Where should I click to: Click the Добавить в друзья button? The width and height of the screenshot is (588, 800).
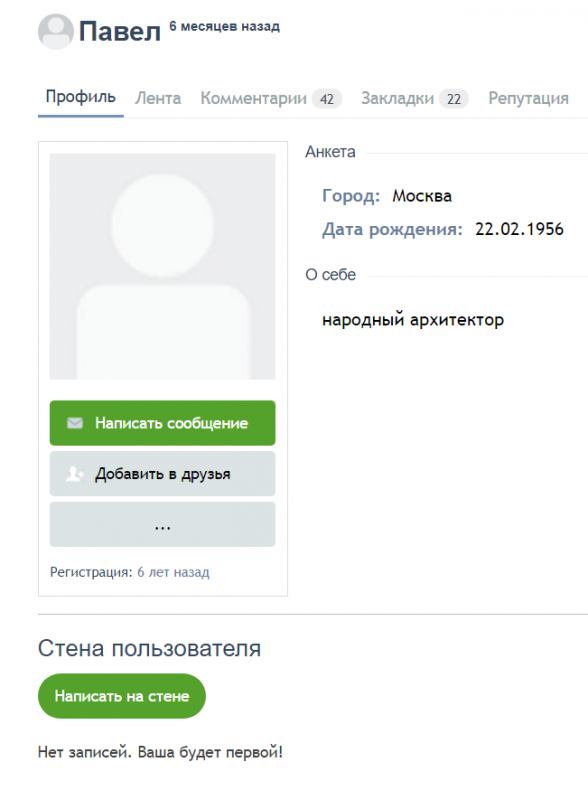[162, 473]
